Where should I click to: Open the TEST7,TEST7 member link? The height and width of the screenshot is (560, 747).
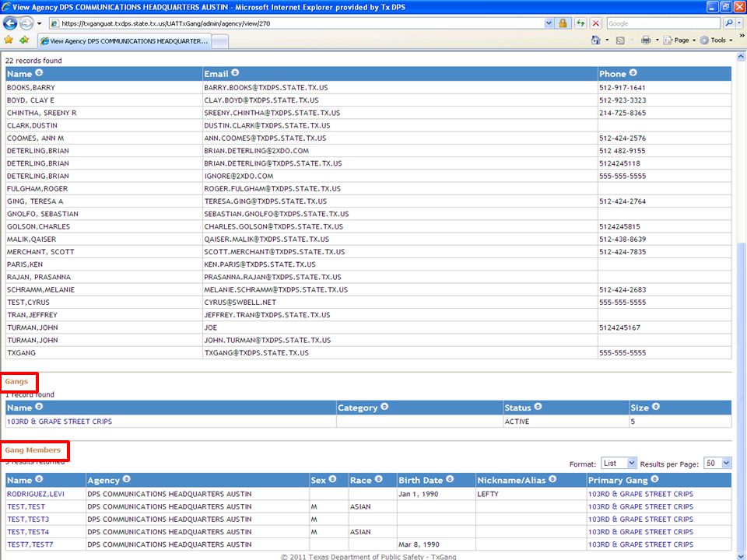[30, 544]
